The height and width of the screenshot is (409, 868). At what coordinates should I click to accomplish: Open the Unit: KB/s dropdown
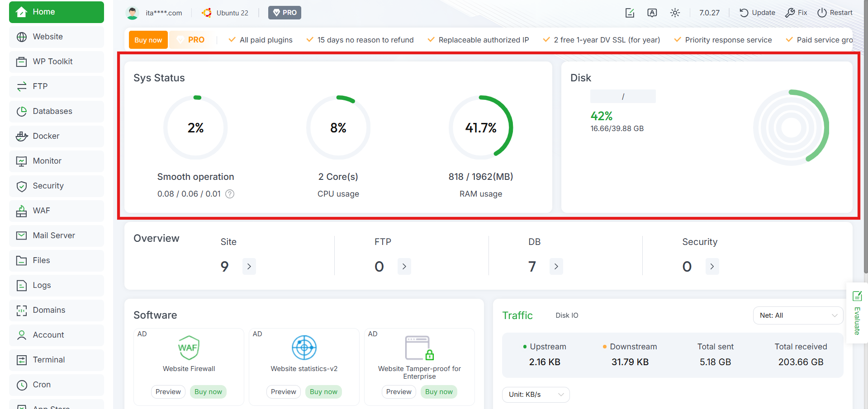point(536,395)
